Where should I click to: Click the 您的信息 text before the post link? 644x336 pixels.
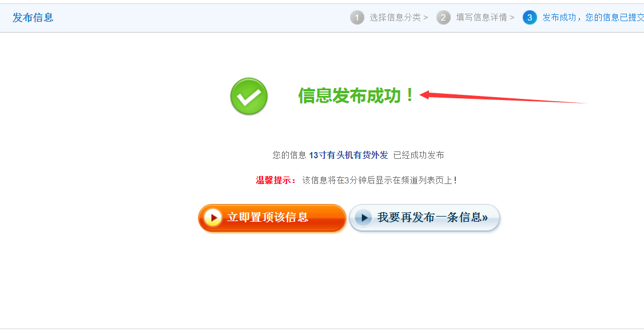tap(289, 155)
